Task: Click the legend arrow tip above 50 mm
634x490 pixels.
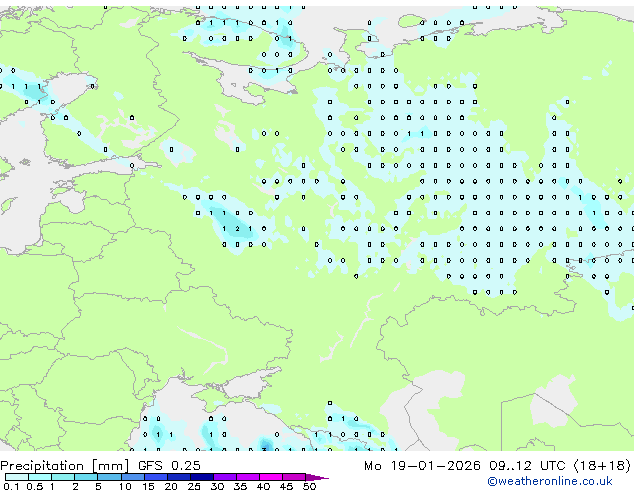Action: tap(317, 478)
